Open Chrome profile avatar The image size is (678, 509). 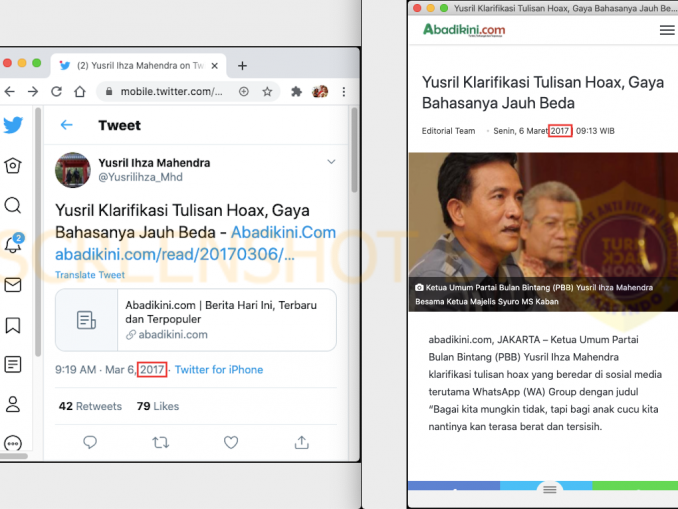click(320, 91)
